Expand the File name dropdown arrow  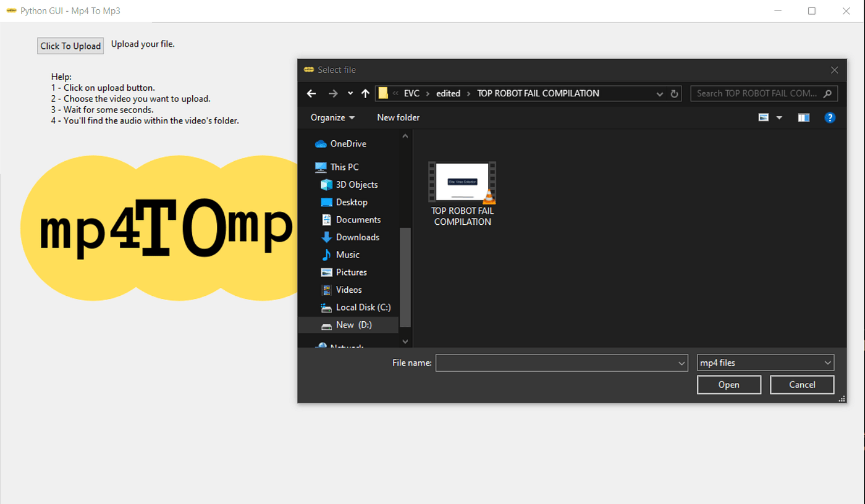click(680, 363)
